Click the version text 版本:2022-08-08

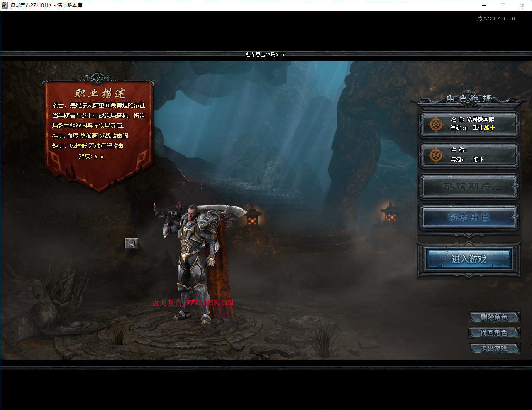(496, 18)
